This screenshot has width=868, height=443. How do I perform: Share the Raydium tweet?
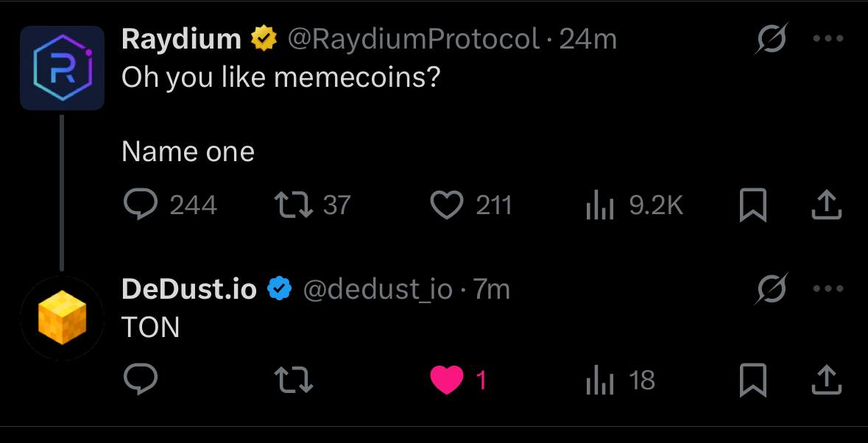pyautogui.click(x=826, y=205)
